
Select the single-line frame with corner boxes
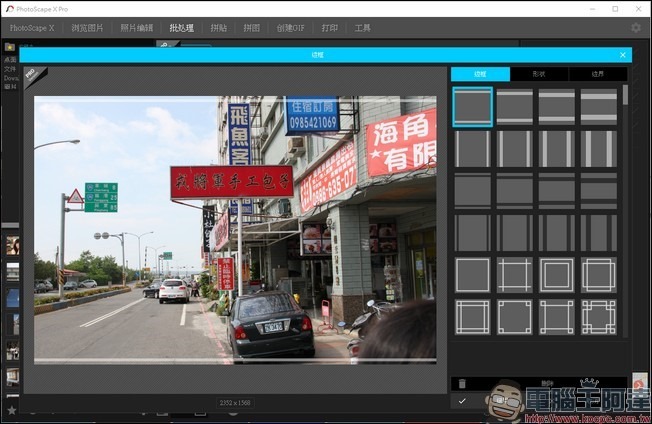tap(556, 317)
